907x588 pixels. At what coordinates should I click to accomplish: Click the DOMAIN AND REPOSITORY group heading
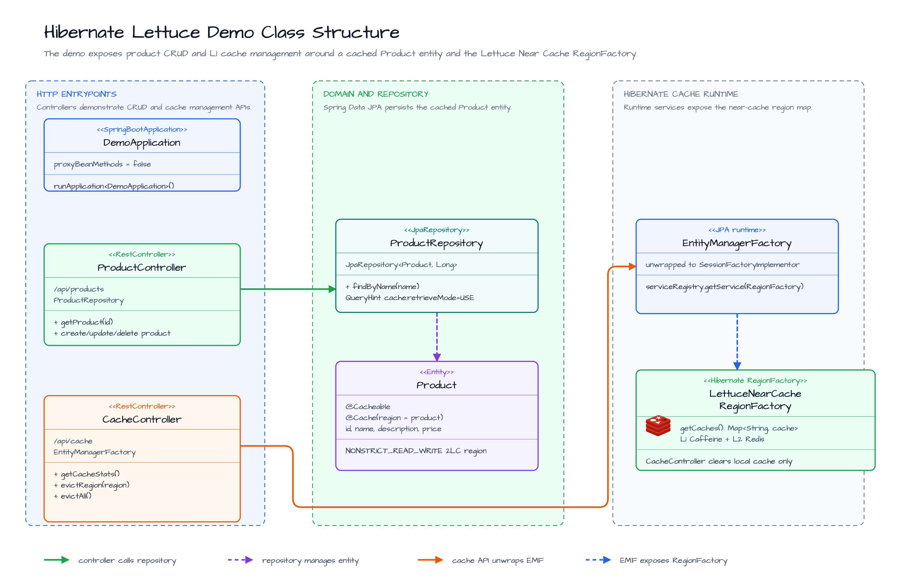click(376, 94)
